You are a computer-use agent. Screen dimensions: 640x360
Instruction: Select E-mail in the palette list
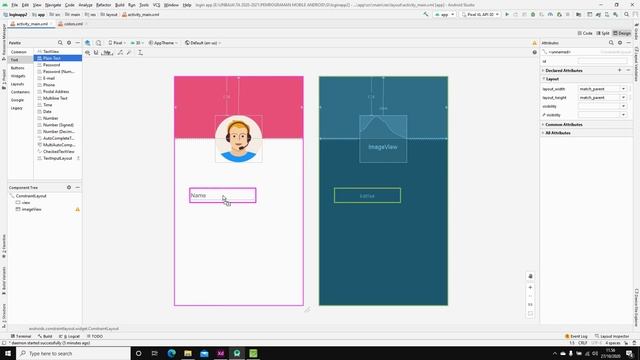click(x=49, y=78)
